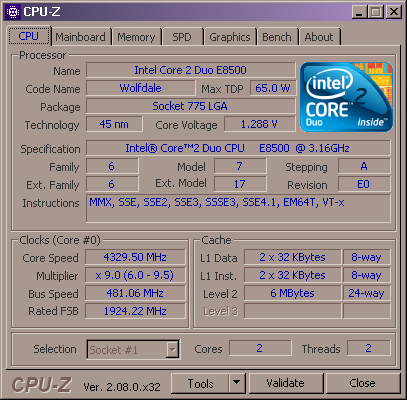Open the Tools dropdown arrow
The image size is (407, 400).
[237, 383]
